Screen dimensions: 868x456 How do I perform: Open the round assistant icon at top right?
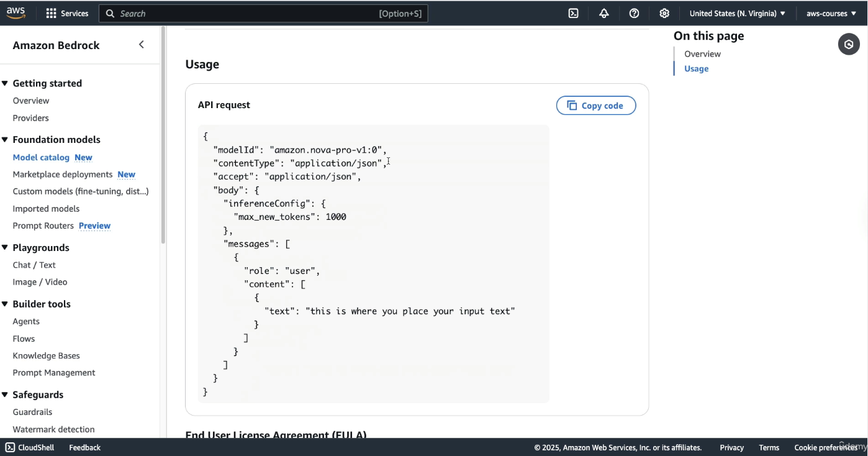[849, 44]
